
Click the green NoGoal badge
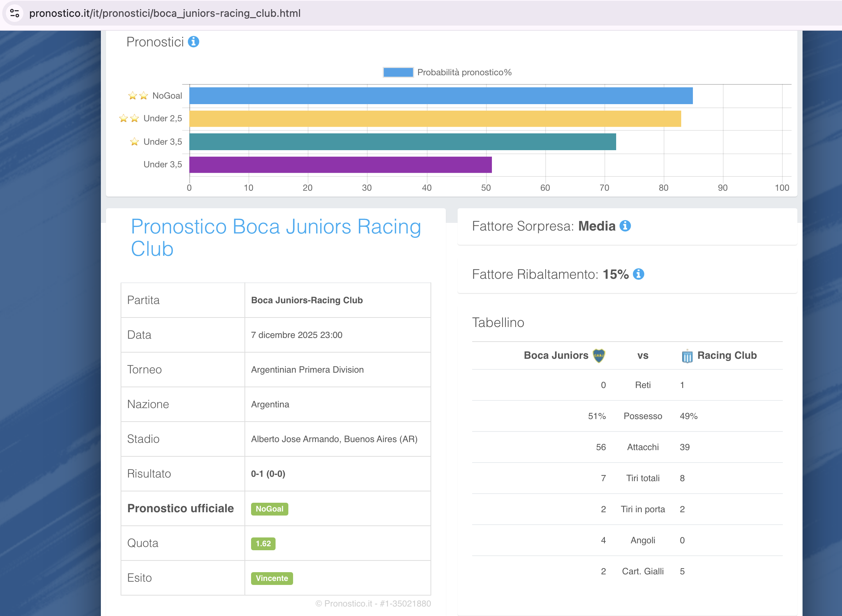pos(269,509)
